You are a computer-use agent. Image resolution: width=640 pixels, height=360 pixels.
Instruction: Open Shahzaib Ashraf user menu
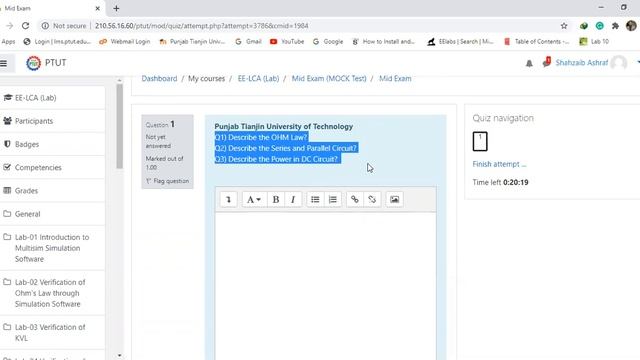pos(582,63)
